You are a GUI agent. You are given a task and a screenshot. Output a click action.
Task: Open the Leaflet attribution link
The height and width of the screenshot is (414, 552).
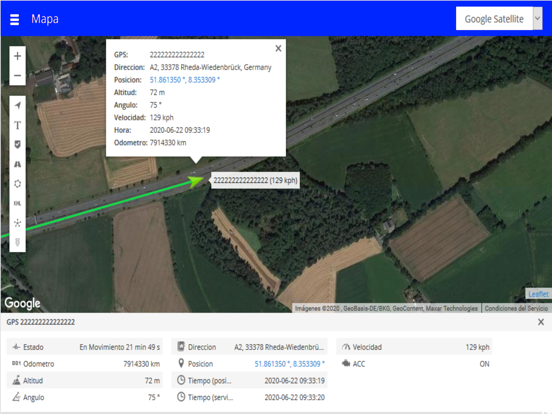coord(538,294)
